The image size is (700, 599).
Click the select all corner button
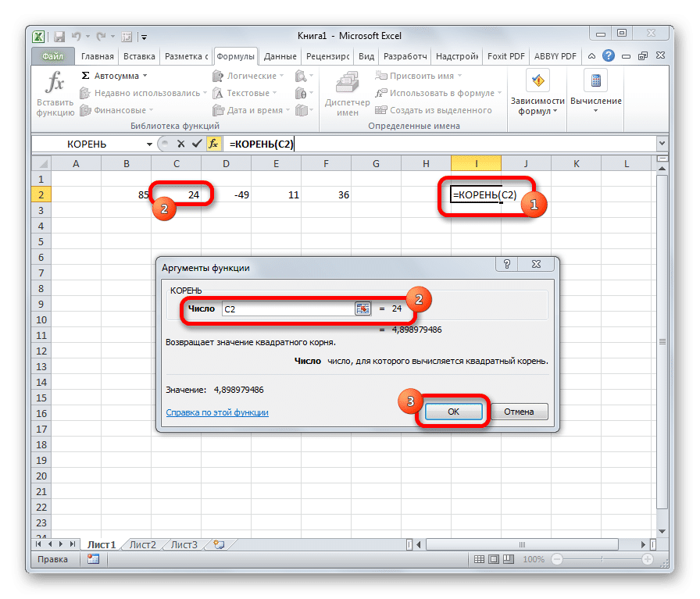click(x=41, y=163)
